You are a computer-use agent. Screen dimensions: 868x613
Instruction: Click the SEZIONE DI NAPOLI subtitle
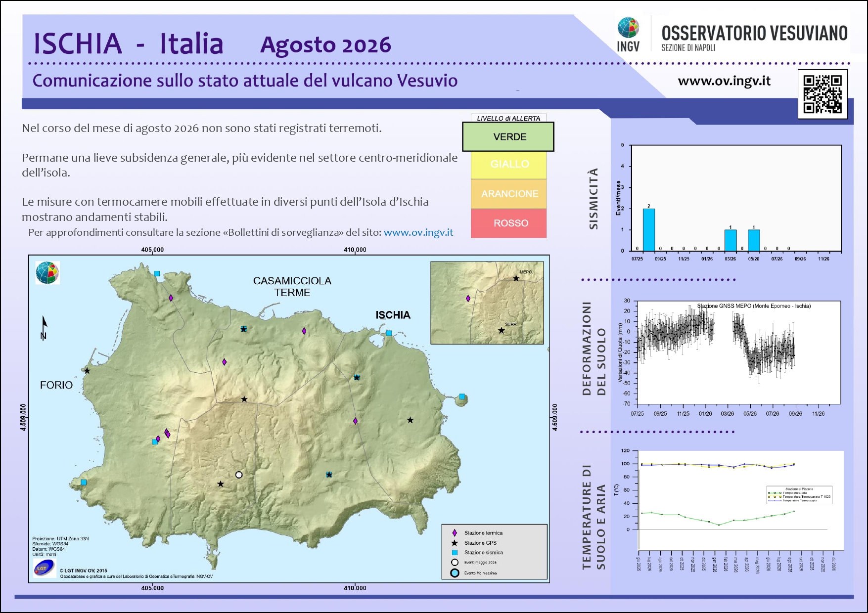point(688,48)
